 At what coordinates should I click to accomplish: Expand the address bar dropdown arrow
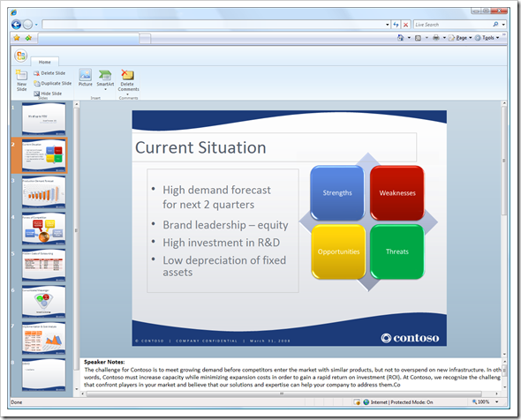pos(388,25)
